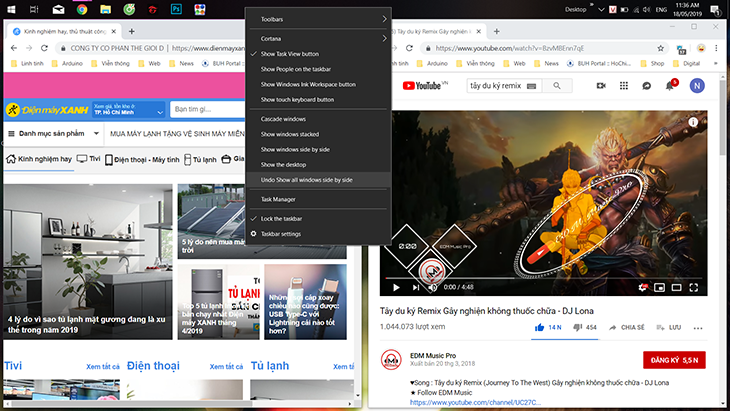Open Danh mục sản phẩm dropdown

(x=54, y=134)
